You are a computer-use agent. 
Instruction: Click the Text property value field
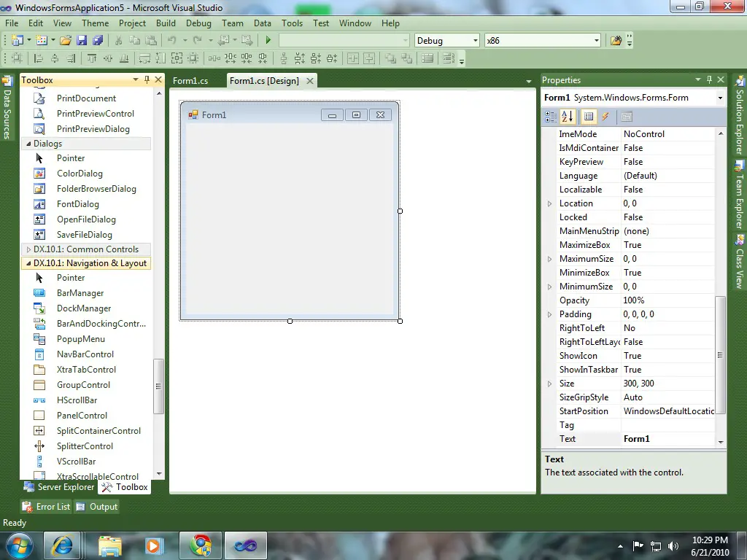[667, 439]
